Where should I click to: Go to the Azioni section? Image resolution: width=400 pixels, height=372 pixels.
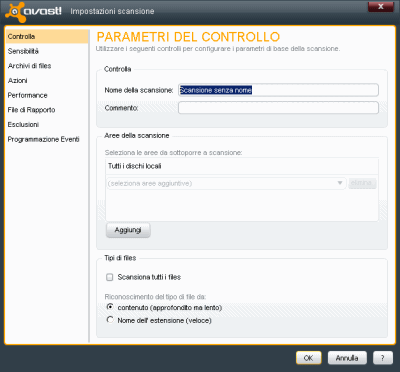pos(47,81)
